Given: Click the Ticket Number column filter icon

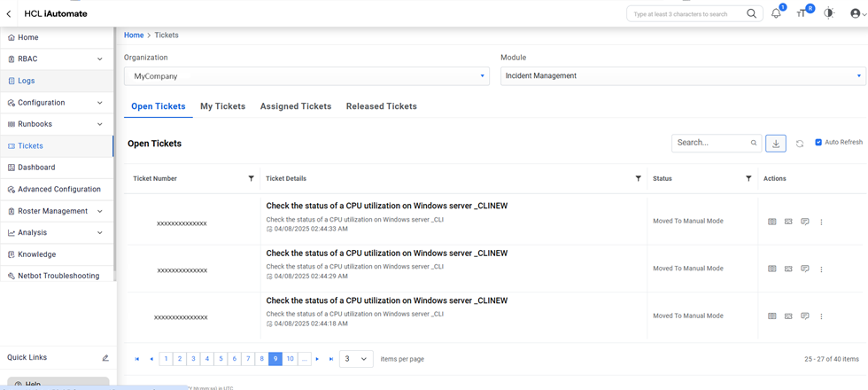Looking at the screenshot, I should point(252,179).
